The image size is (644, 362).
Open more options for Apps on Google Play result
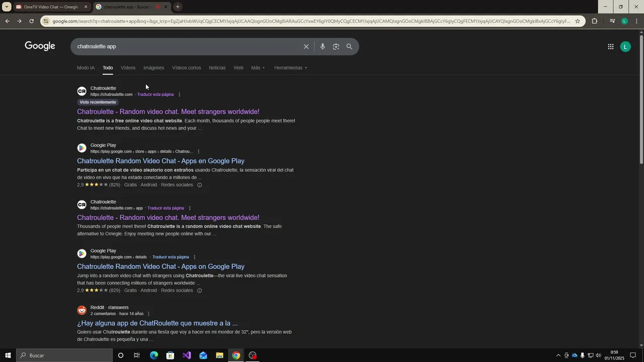(194, 257)
